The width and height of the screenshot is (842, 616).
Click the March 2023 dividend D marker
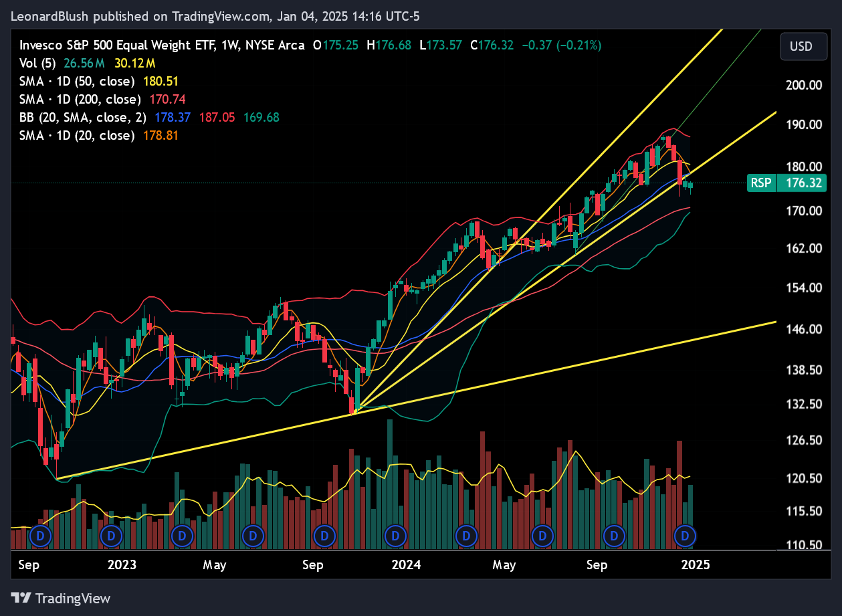coord(181,536)
